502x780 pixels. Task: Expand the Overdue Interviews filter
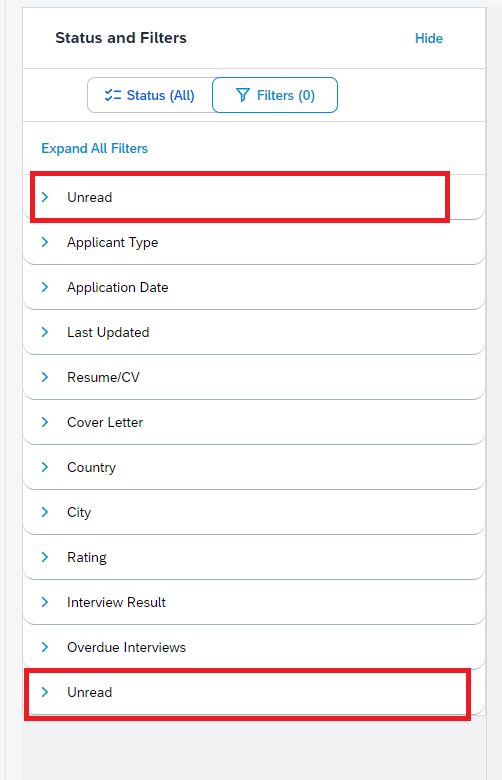click(254, 647)
